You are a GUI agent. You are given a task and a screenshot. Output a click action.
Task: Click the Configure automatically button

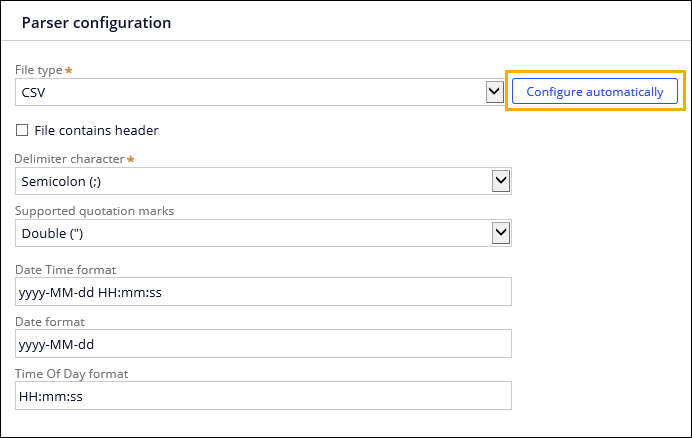(x=594, y=92)
